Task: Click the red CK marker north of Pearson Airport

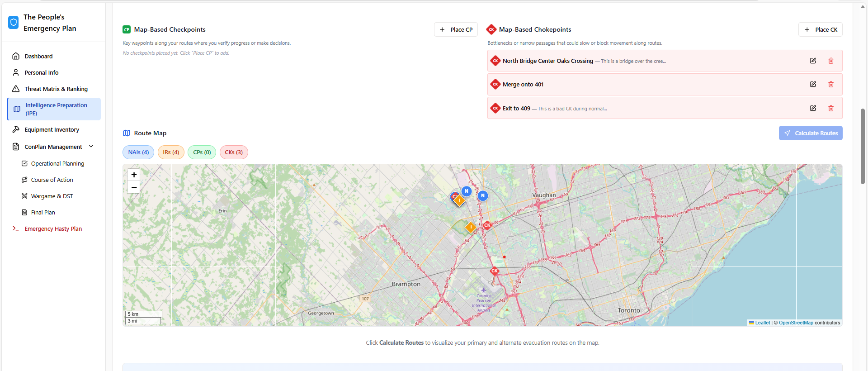Action: coord(495,271)
